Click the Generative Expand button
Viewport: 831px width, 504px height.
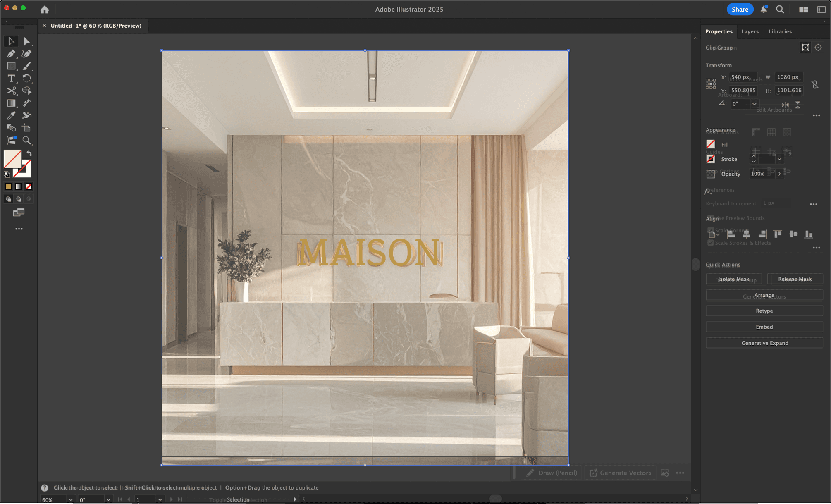(x=764, y=343)
